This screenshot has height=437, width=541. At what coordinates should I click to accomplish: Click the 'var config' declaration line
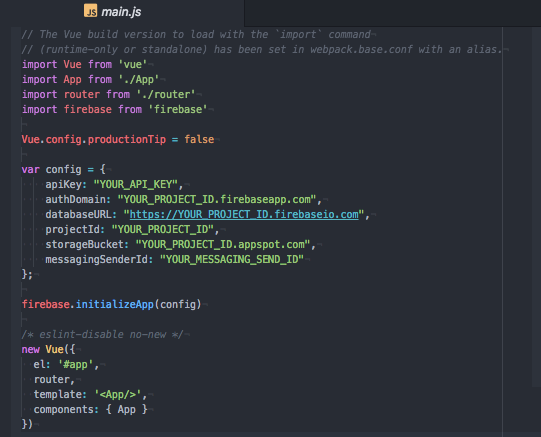click(63, 169)
